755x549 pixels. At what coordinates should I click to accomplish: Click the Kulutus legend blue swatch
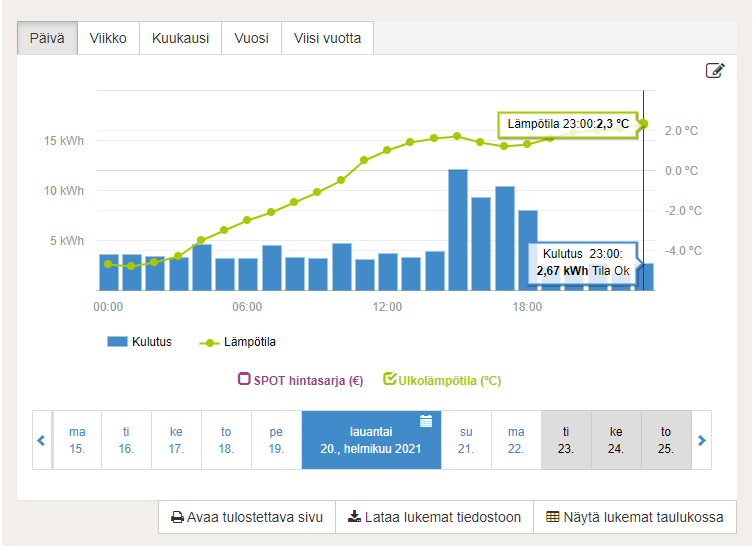click(x=117, y=342)
